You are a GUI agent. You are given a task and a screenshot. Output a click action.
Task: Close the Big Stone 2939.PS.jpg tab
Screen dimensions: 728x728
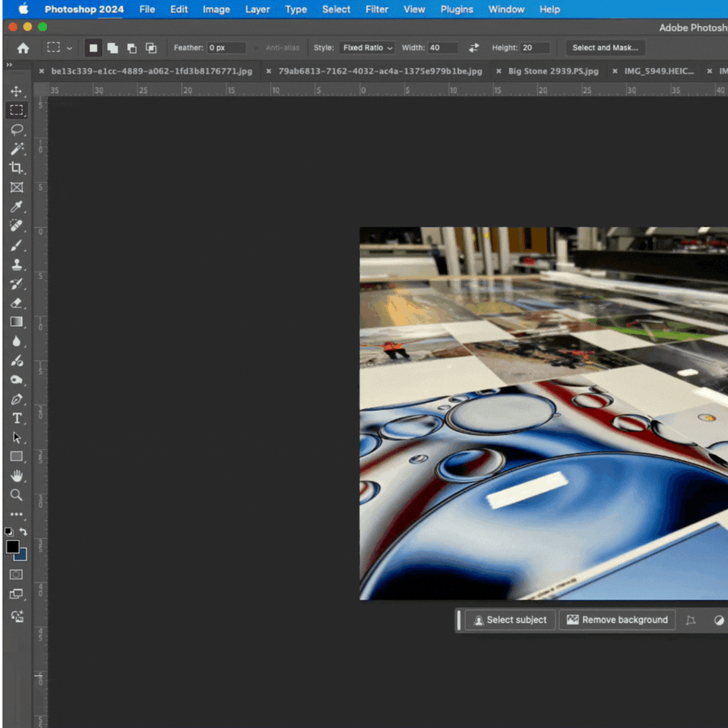click(498, 71)
